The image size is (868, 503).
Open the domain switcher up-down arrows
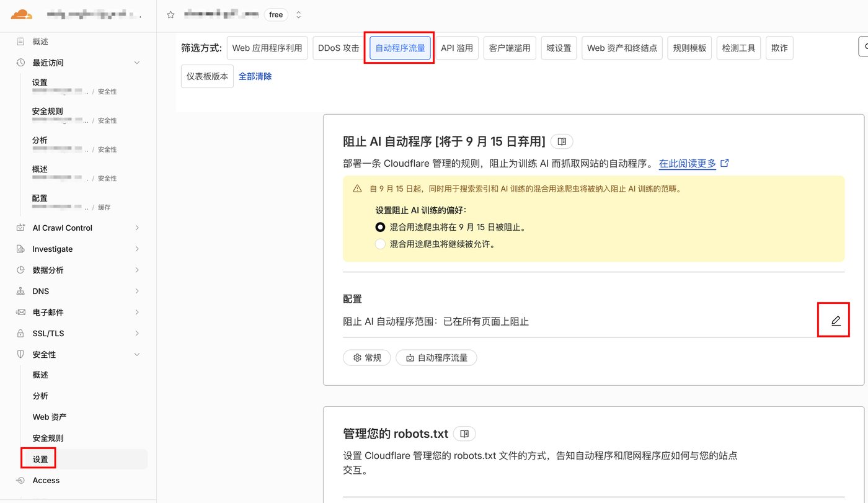point(298,14)
